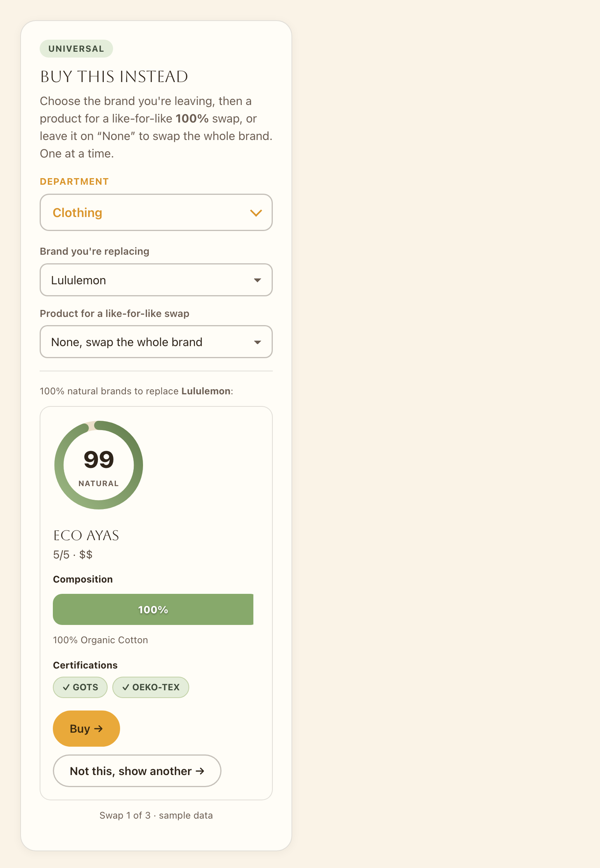The width and height of the screenshot is (600, 868).
Task: Click the arrow icon on Buy button
Action: [x=99, y=728]
